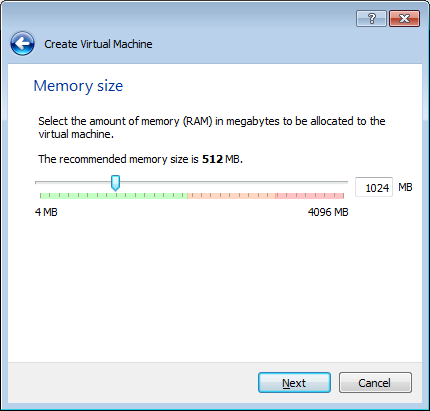Go back using the blue arrow icon

tap(22, 44)
